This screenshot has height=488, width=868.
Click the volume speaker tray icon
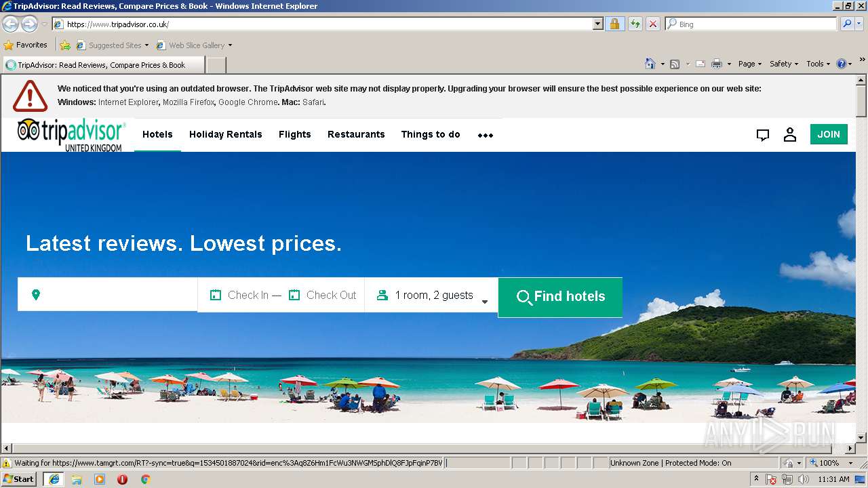803,479
